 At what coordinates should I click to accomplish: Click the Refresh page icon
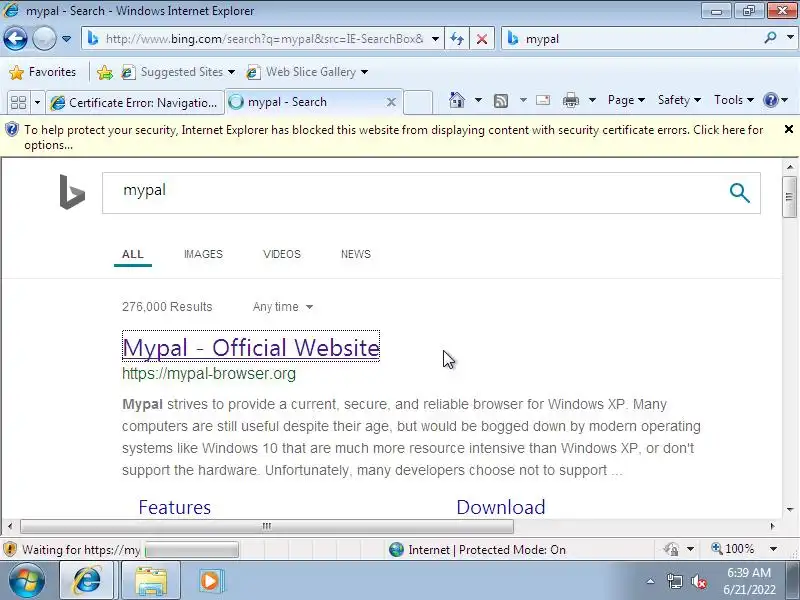point(457,39)
